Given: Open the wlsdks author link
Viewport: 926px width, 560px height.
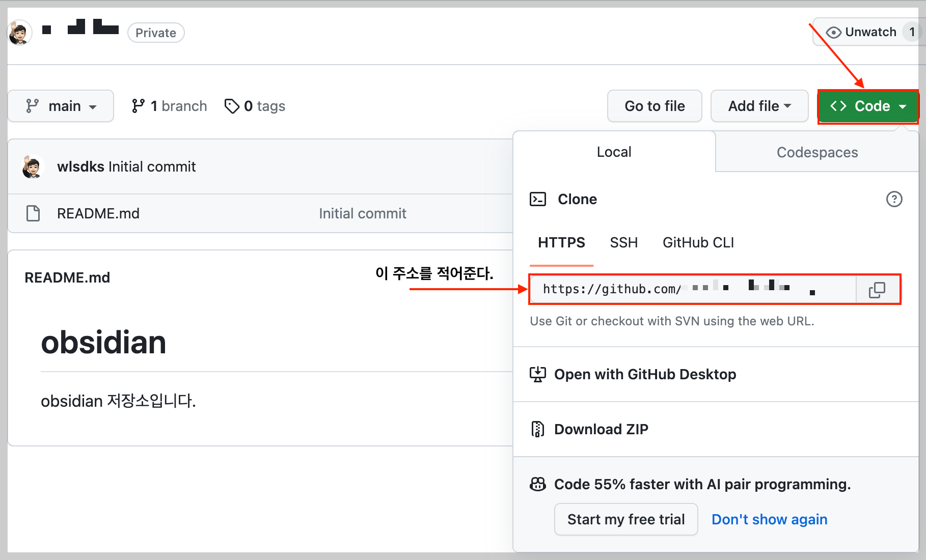Looking at the screenshot, I should (x=80, y=166).
